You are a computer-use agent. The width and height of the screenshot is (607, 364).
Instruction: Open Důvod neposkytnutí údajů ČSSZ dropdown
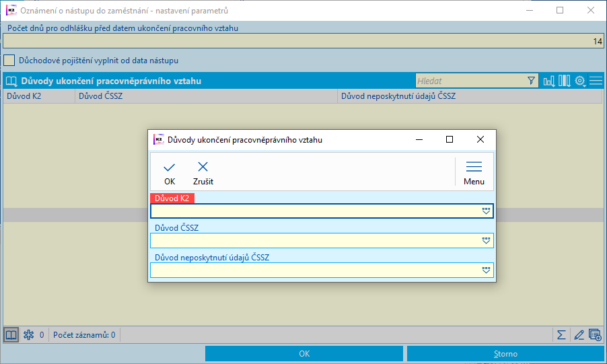tap(487, 270)
